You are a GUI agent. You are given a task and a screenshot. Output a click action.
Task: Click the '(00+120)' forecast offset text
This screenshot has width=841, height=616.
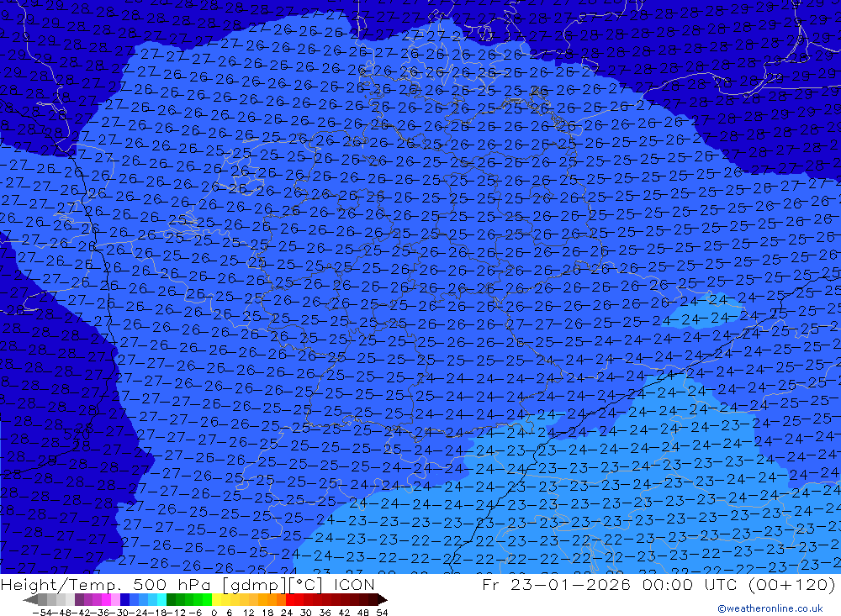pos(791,584)
